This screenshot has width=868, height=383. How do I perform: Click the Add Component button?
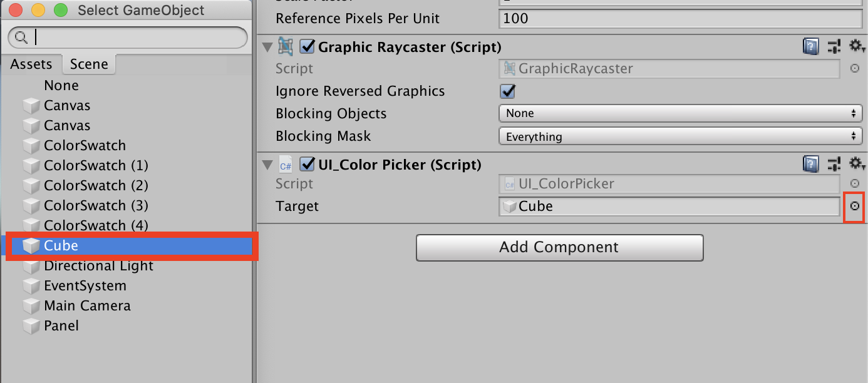tap(559, 247)
